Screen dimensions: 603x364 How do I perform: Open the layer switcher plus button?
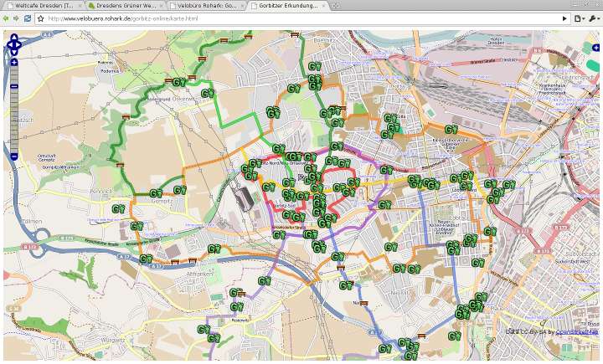596,49
